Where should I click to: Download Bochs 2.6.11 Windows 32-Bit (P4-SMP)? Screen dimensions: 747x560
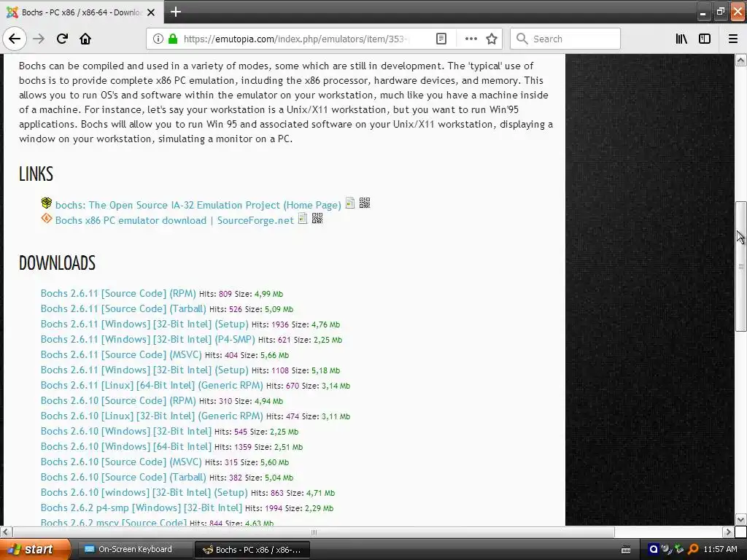147,339
